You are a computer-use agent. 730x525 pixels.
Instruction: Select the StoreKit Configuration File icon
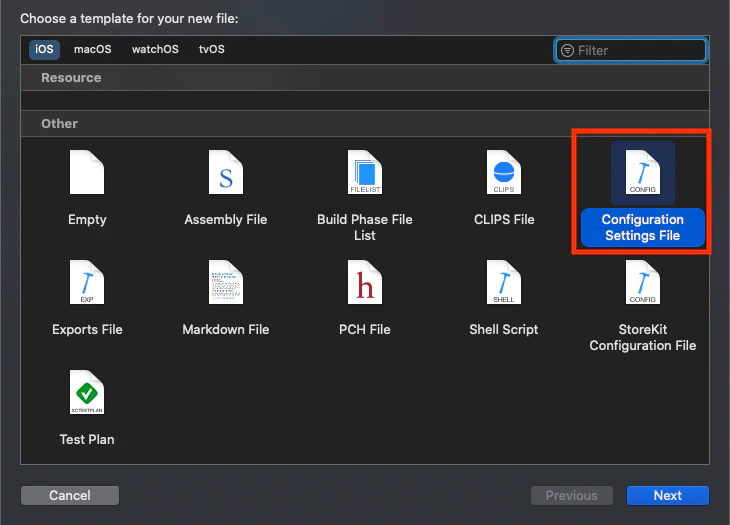642,282
